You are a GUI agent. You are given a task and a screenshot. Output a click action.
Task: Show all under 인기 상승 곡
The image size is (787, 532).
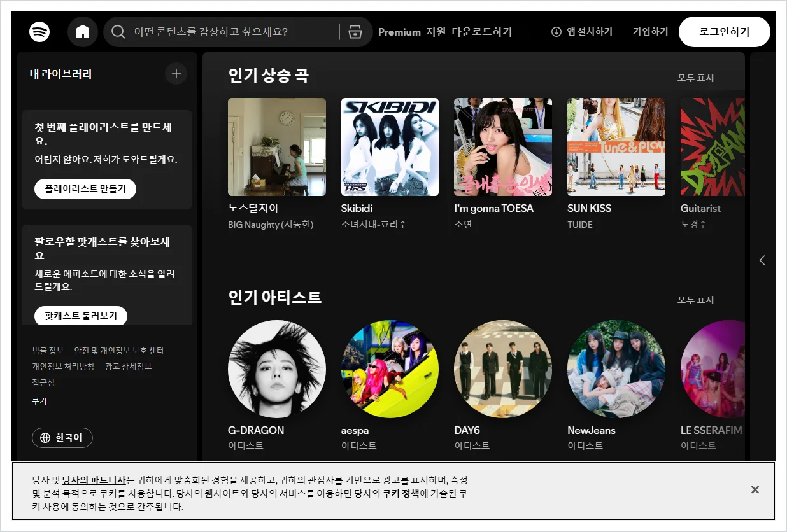pos(696,78)
